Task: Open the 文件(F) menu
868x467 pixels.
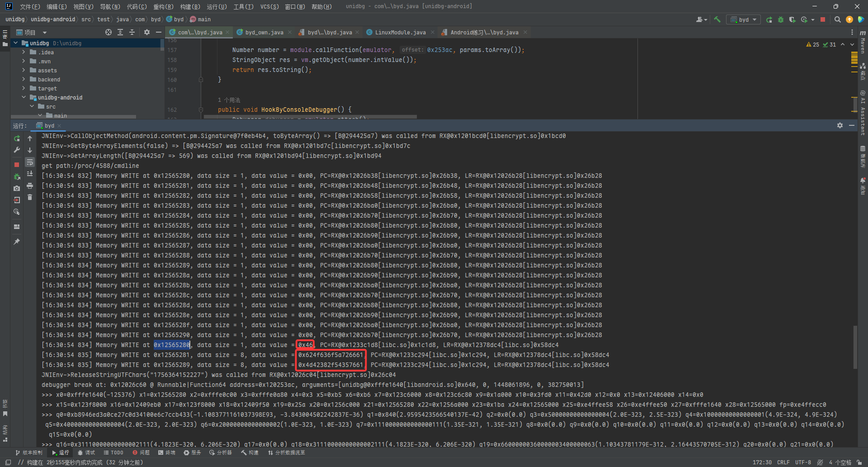Action: pos(30,6)
